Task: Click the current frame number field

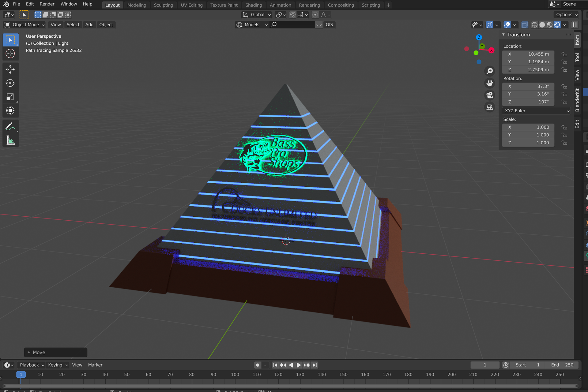Action: (x=485, y=365)
